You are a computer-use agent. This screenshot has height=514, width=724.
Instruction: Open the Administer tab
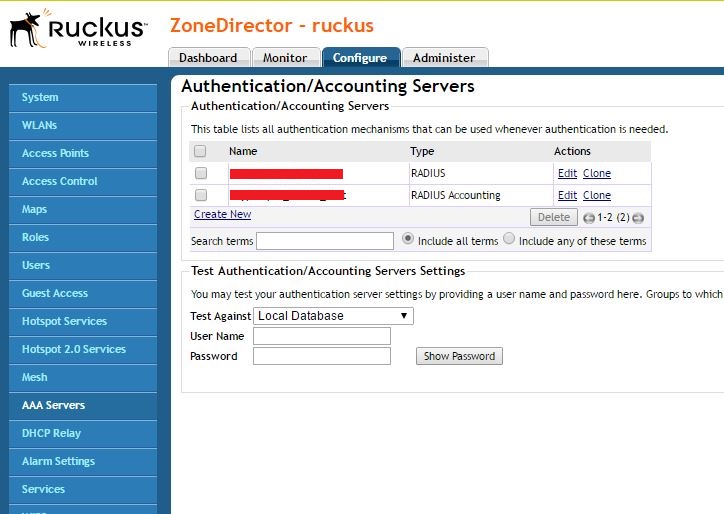(x=444, y=58)
